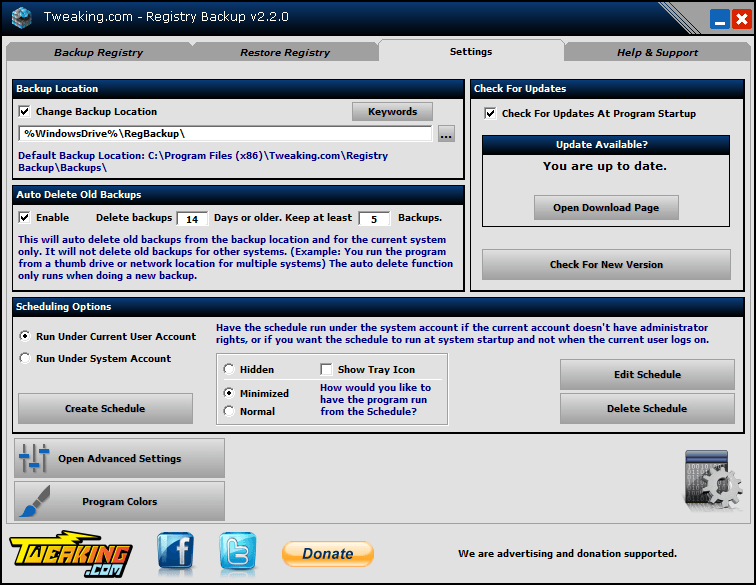The width and height of the screenshot is (756, 585).
Task: Click the Donate button
Action: (328, 553)
